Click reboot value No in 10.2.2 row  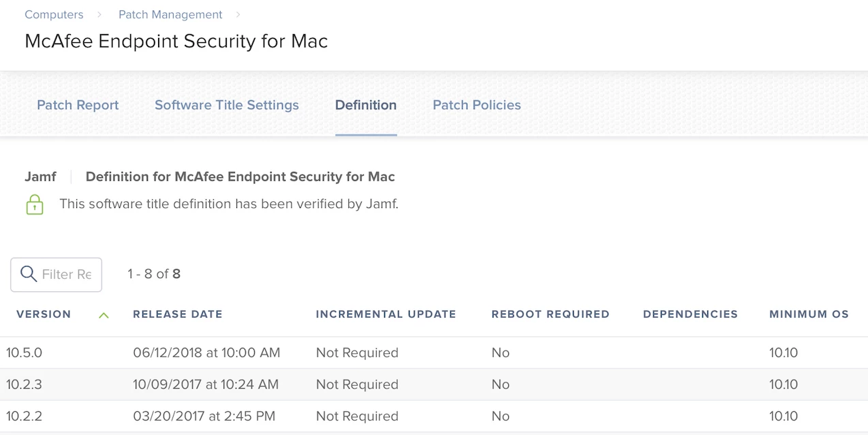tap(501, 416)
